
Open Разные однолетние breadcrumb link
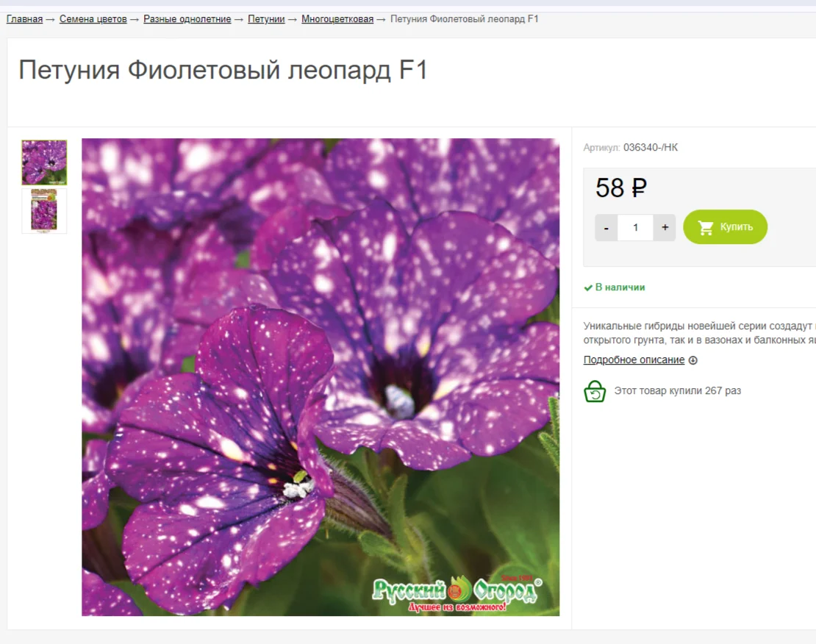point(187,19)
